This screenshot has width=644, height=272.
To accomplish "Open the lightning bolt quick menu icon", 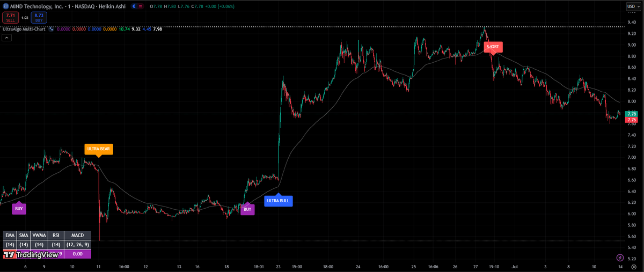I will click(x=620, y=258).
